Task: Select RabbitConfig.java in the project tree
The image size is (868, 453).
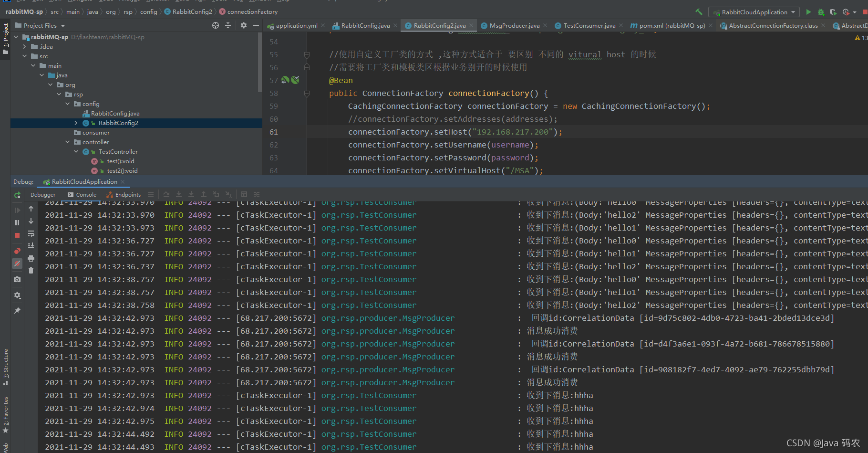Action: pos(111,113)
